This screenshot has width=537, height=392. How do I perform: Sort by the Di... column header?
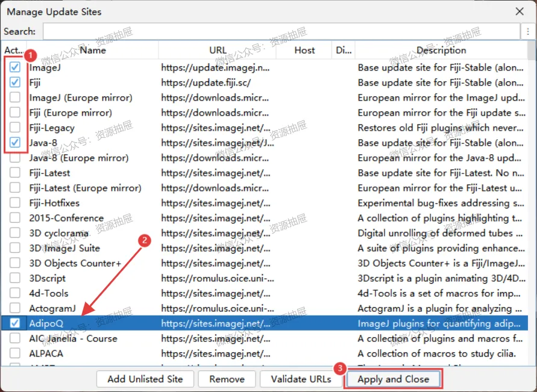click(344, 51)
